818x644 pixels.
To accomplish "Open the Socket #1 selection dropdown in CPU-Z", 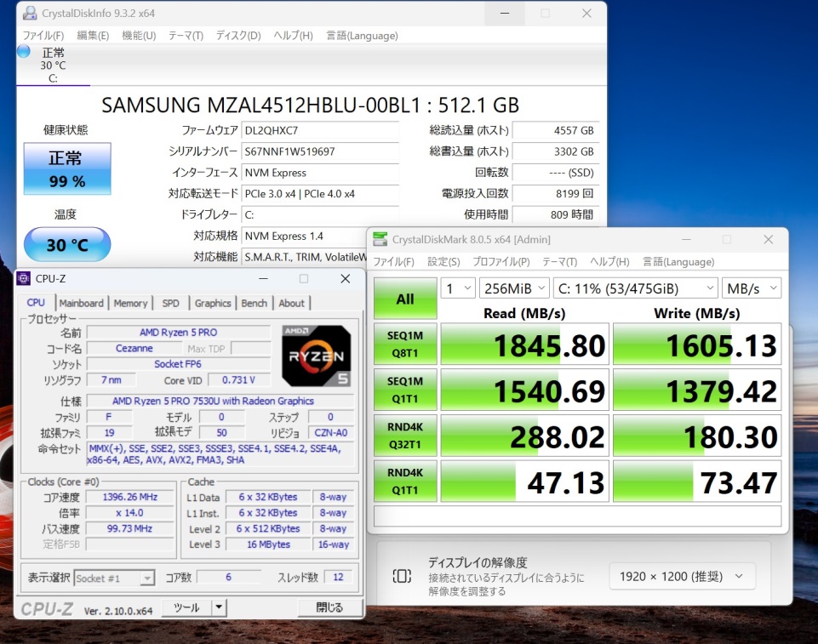I will click(x=114, y=578).
